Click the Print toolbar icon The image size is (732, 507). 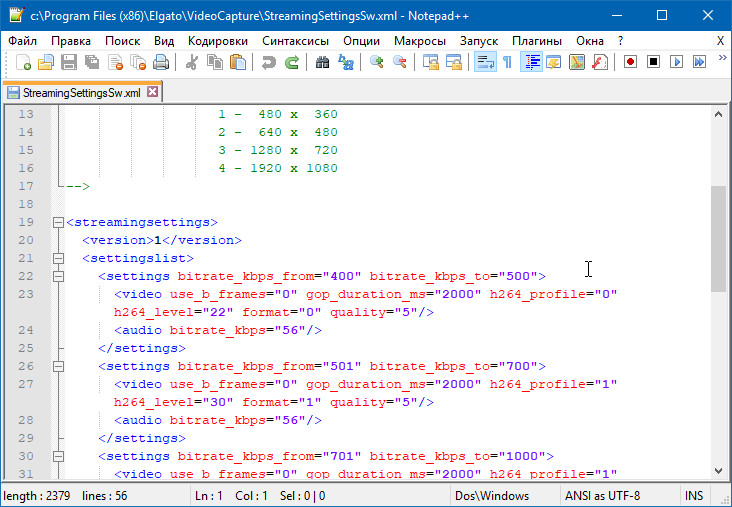point(160,63)
